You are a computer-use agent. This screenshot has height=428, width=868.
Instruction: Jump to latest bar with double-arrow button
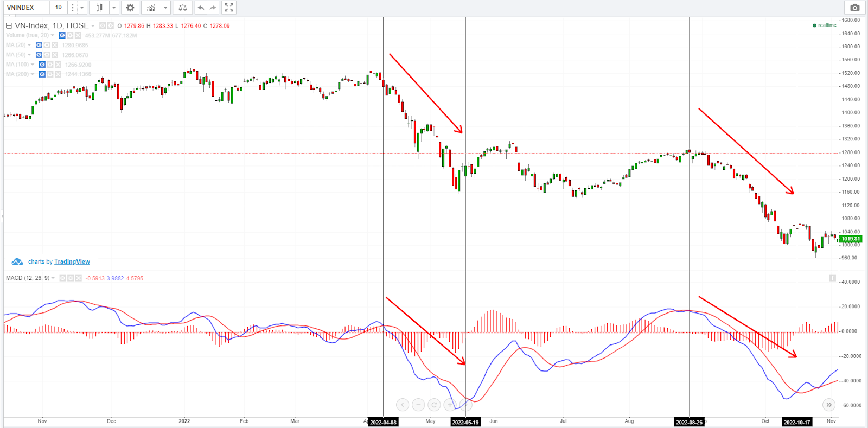(x=829, y=405)
